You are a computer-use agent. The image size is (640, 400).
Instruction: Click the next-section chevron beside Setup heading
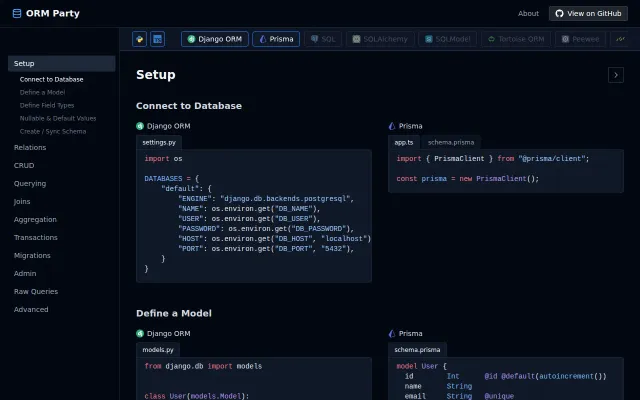tap(616, 75)
